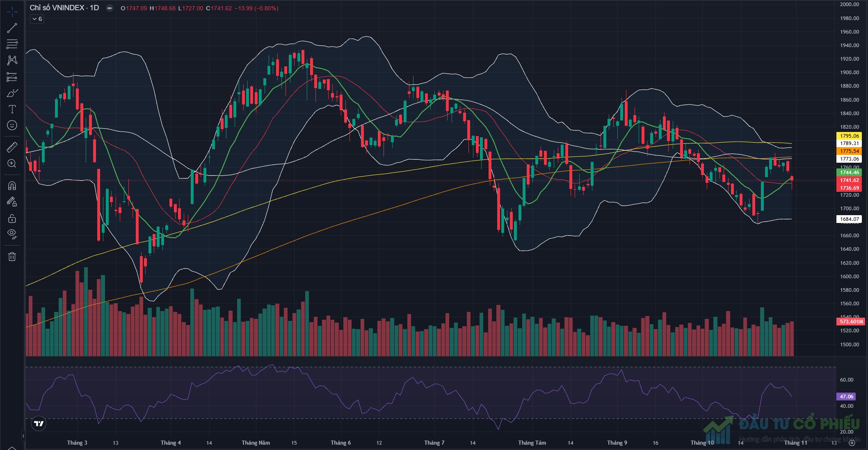Open the Fibonacci and Gann tools
This screenshot has width=868, height=450.
click(x=12, y=44)
